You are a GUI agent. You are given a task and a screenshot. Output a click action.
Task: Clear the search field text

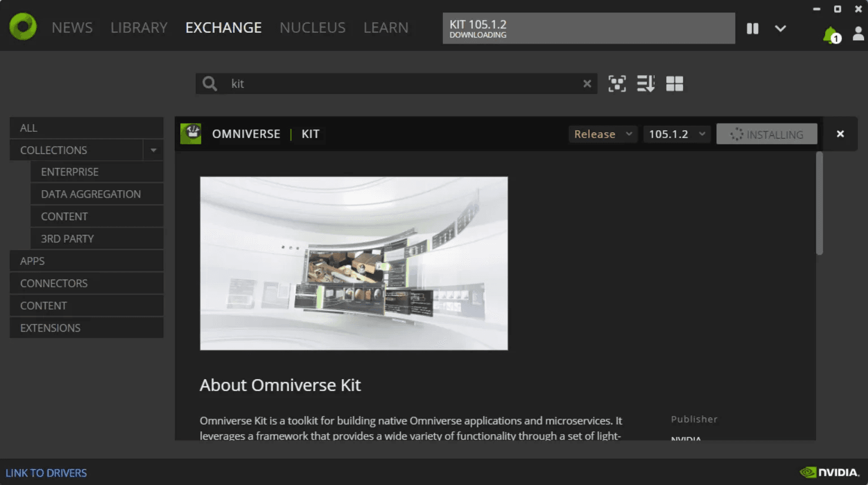587,84
